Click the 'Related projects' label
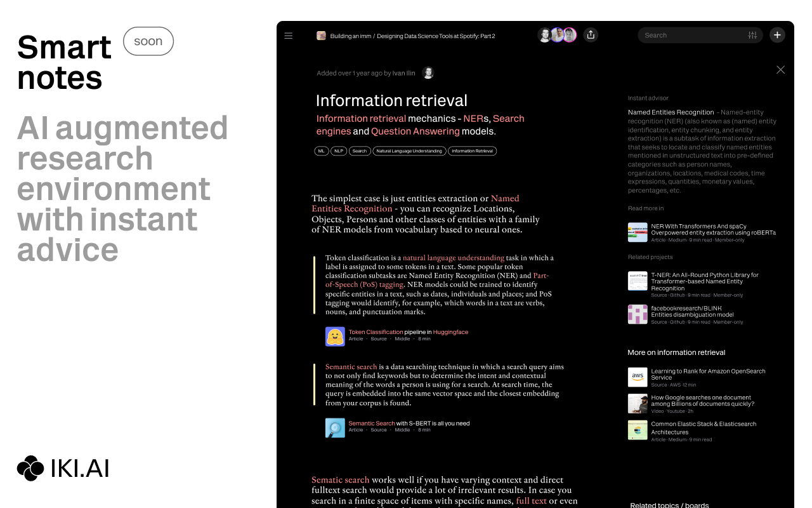This screenshot has height=508, width=812. 650,257
